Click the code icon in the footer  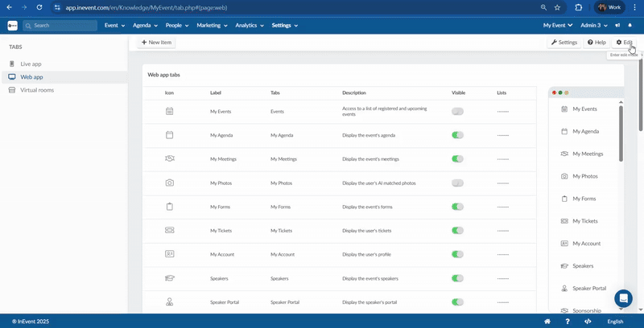point(588,322)
